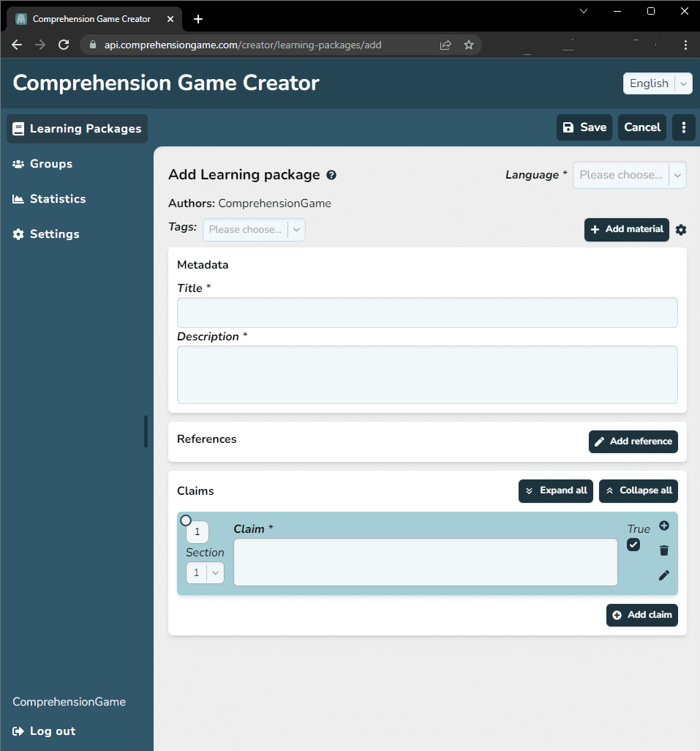Open Groups via the people icon
The image size is (700, 751).
pyautogui.click(x=18, y=163)
